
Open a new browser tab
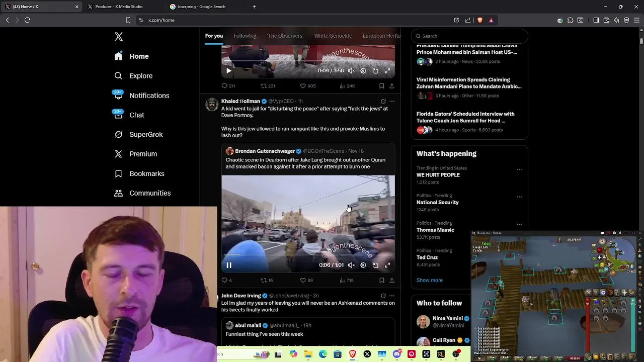254,7
